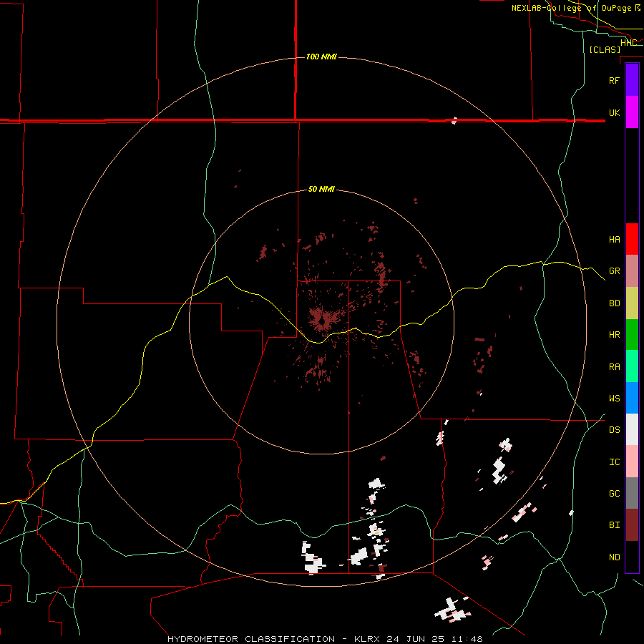Click the black ND legend color swatch

(x=632, y=557)
